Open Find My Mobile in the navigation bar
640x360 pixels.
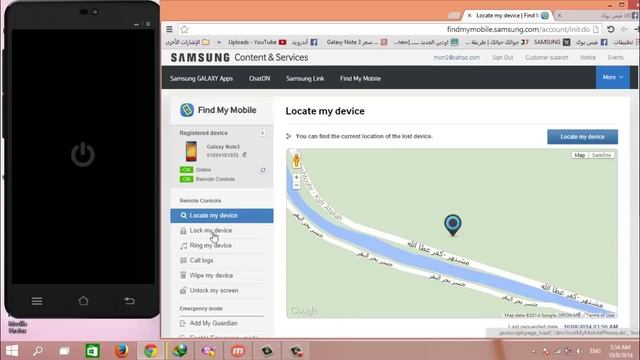[x=360, y=78]
